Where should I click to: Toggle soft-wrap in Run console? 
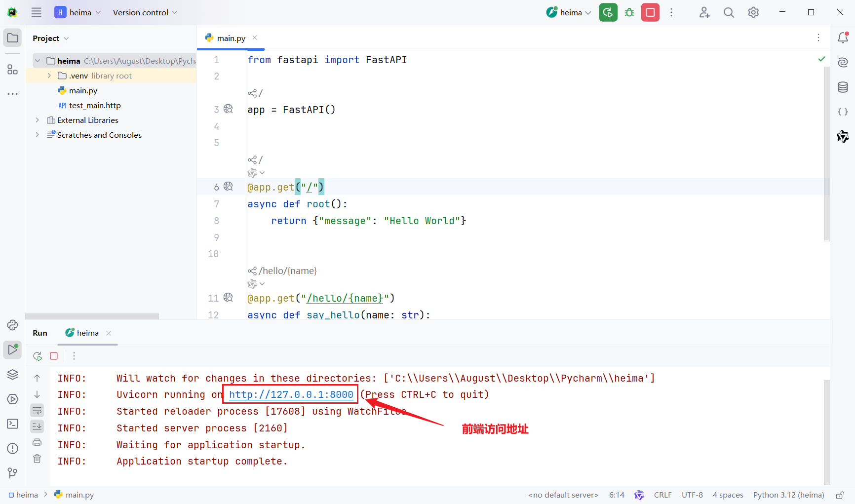37,410
